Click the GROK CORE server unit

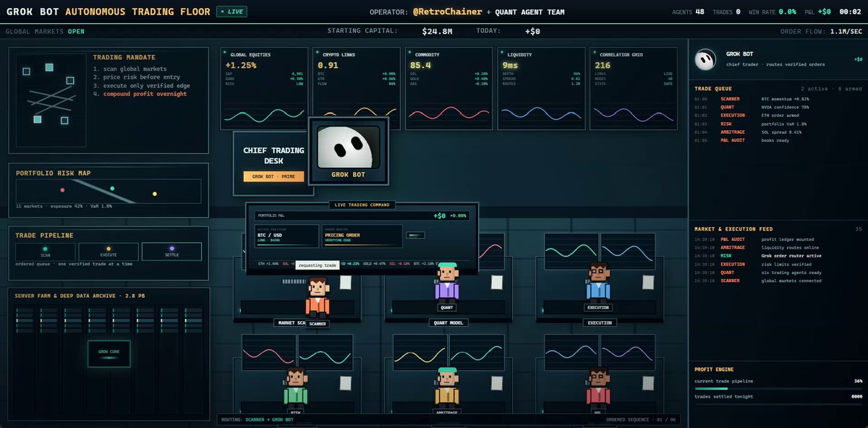click(x=109, y=354)
